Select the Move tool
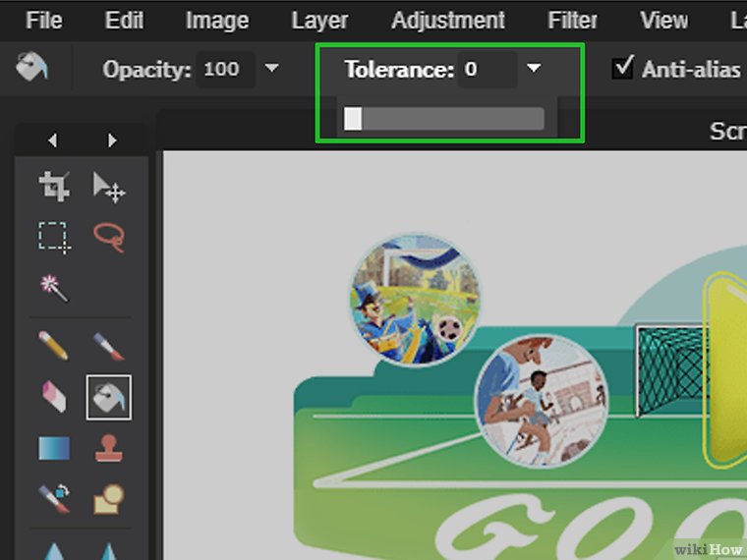The image size is (747, 560). [108, 186]
